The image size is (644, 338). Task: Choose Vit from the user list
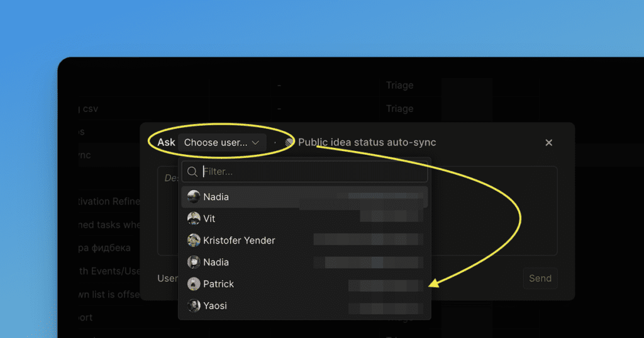coord(209,218)
